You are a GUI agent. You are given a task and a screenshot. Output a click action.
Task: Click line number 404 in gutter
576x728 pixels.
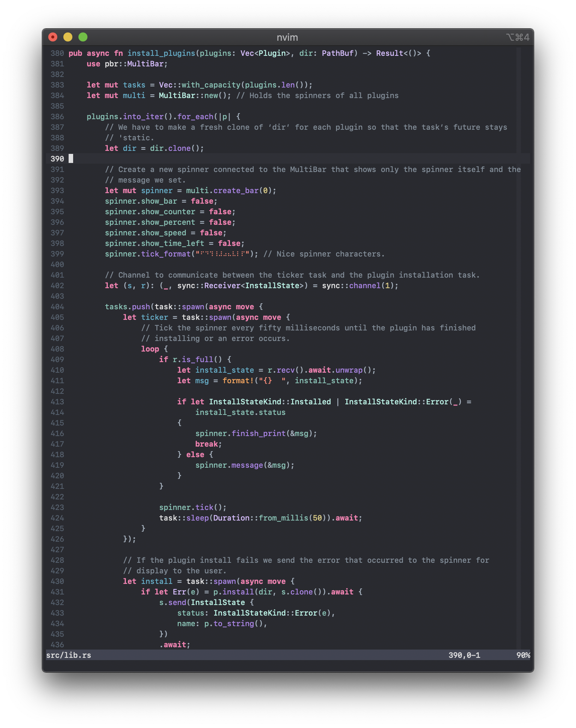click(57, 307)
